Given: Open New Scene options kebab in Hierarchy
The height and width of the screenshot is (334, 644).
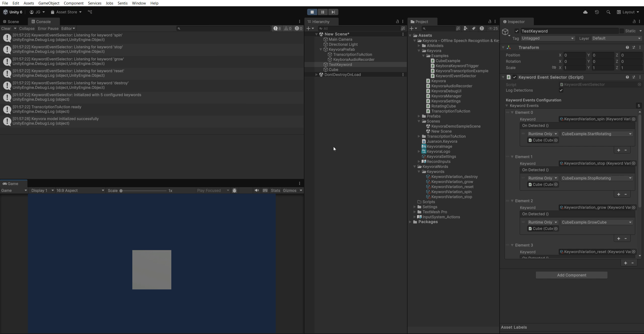Looking at the screenshot, I should 403,34.
